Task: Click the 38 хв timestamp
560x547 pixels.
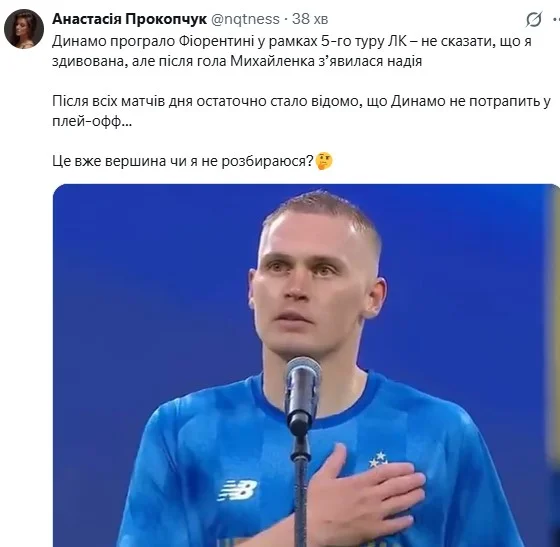Action: point(310,19)
